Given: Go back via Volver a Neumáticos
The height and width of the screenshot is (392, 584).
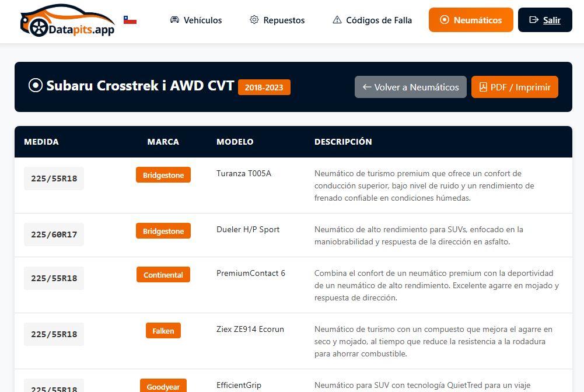Looking at the screenshot, I should 411,87.
